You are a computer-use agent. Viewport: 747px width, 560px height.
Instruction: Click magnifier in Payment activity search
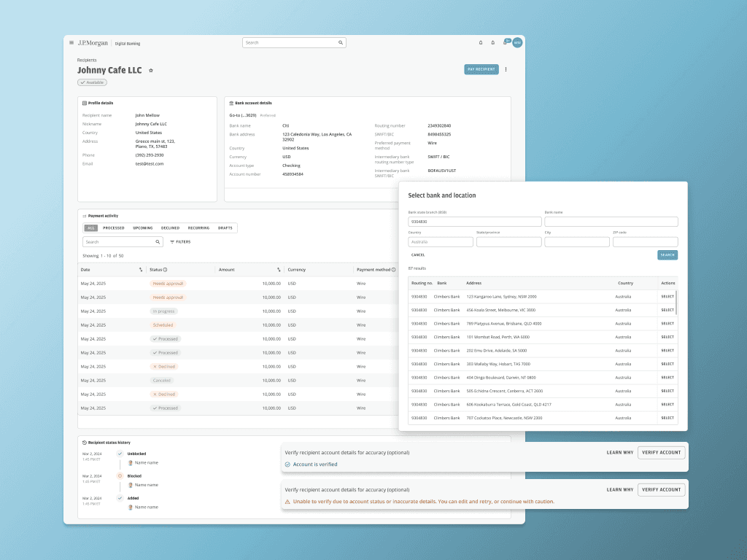click(158, 242)
